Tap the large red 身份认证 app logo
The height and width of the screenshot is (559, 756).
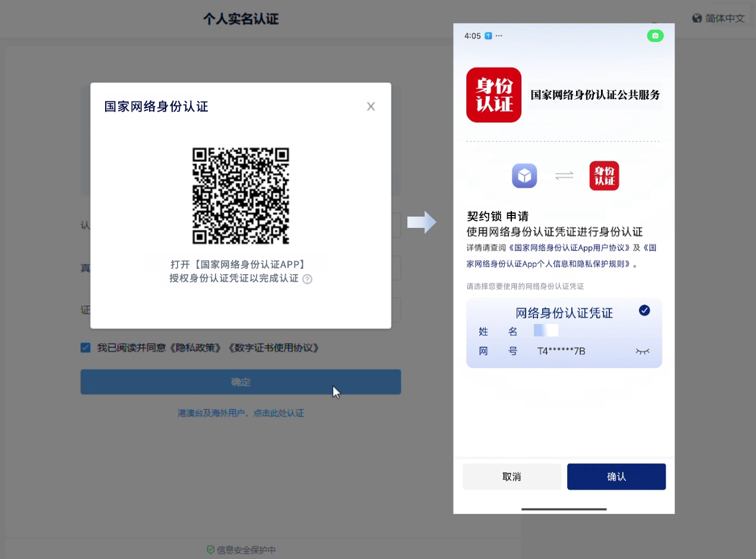point(494,95)
